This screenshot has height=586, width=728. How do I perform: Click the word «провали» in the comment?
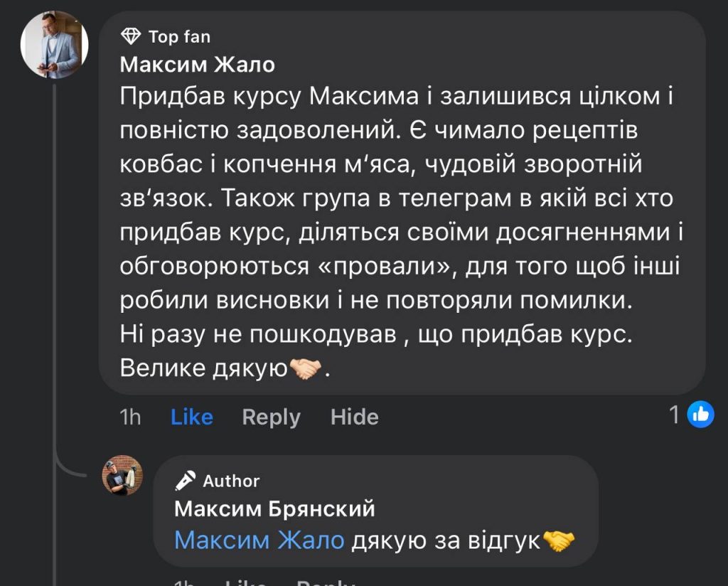[390, 266]
